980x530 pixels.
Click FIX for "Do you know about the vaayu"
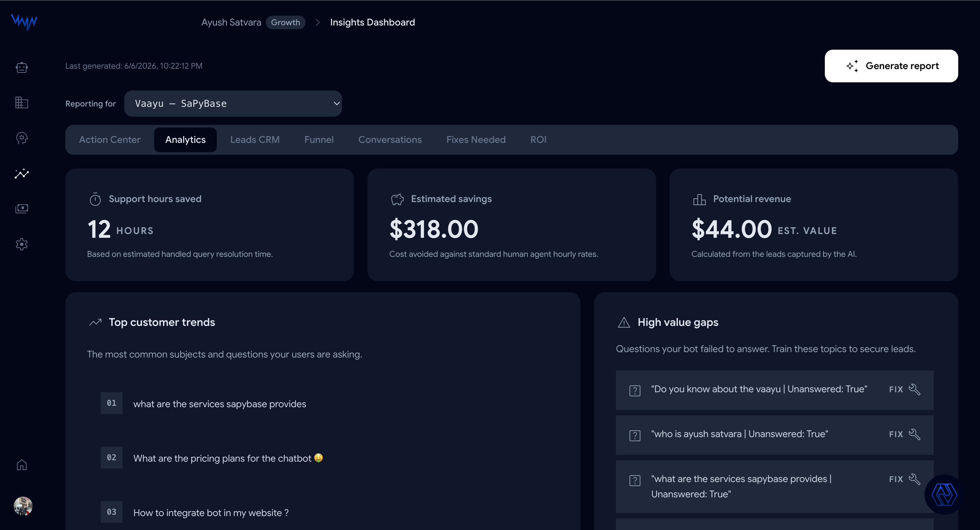(x=896, y=389)
